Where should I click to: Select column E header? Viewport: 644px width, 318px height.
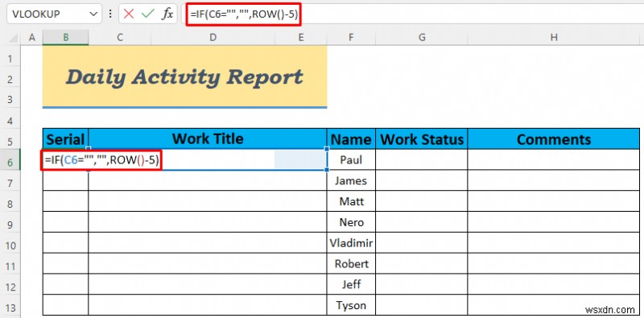point(301,37)
